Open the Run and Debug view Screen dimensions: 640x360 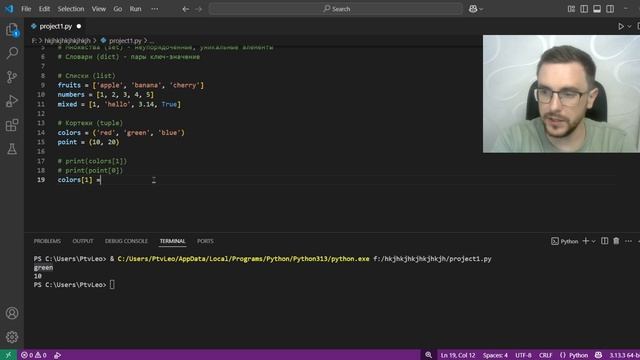click(12, 101)
